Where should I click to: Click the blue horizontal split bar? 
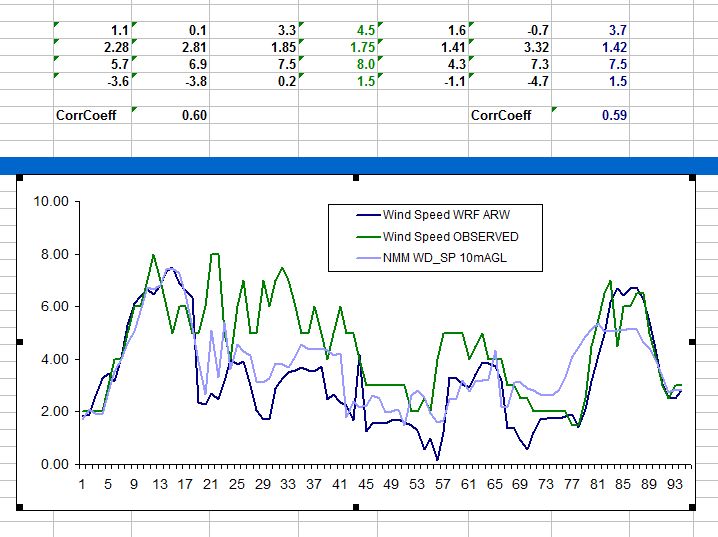click(359, 164)
